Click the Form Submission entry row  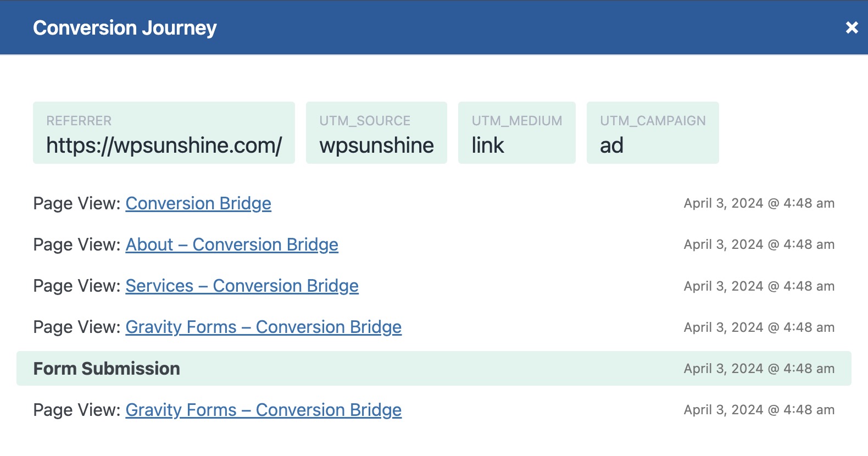point(107,368)
